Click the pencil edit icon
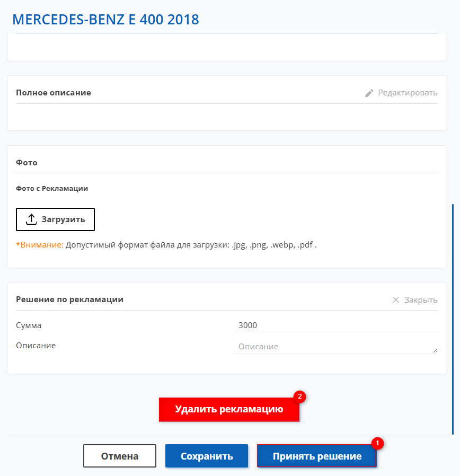This screenshot has height=476, width=460. coord(369,93)
